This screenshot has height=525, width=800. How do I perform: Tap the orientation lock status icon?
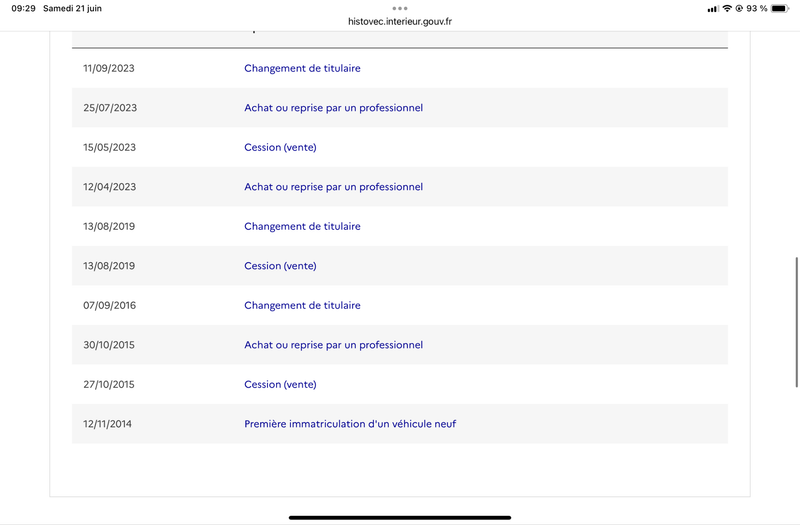(x=739, y=8)
